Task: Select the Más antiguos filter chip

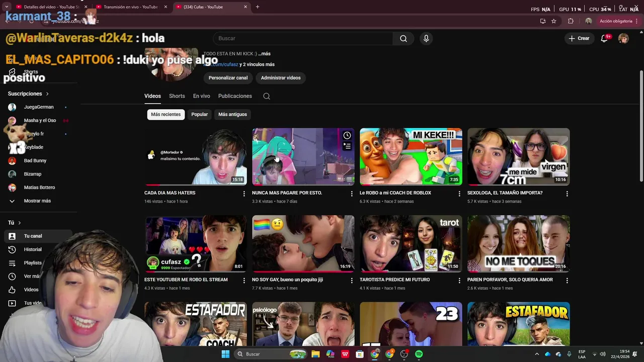Action: [x=232, y=115]
